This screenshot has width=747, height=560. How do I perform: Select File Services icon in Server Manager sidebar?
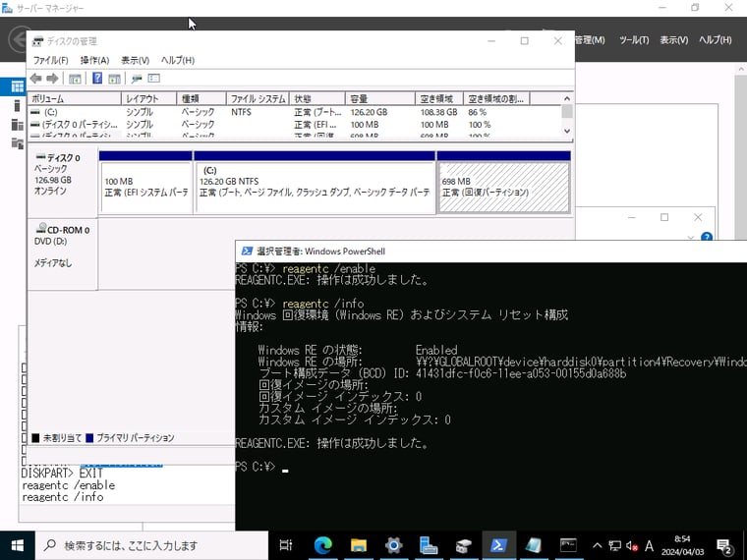pyautogui.click(x=17, y=143)
